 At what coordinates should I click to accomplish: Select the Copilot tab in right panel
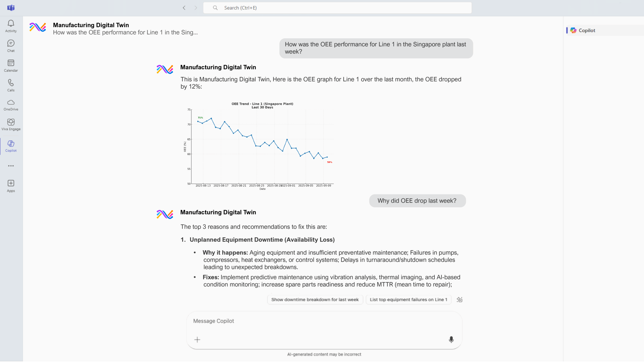586,30
